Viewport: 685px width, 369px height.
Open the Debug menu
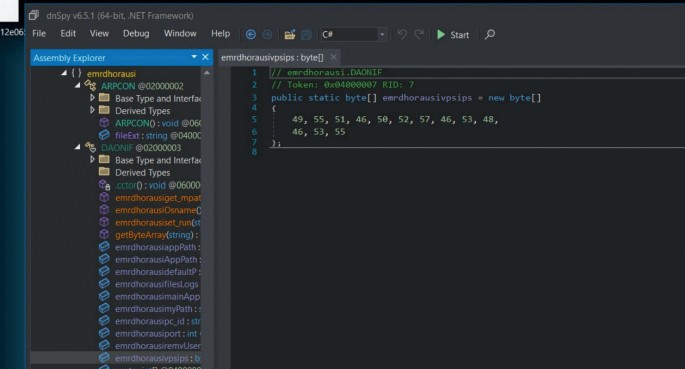[136, 34]
